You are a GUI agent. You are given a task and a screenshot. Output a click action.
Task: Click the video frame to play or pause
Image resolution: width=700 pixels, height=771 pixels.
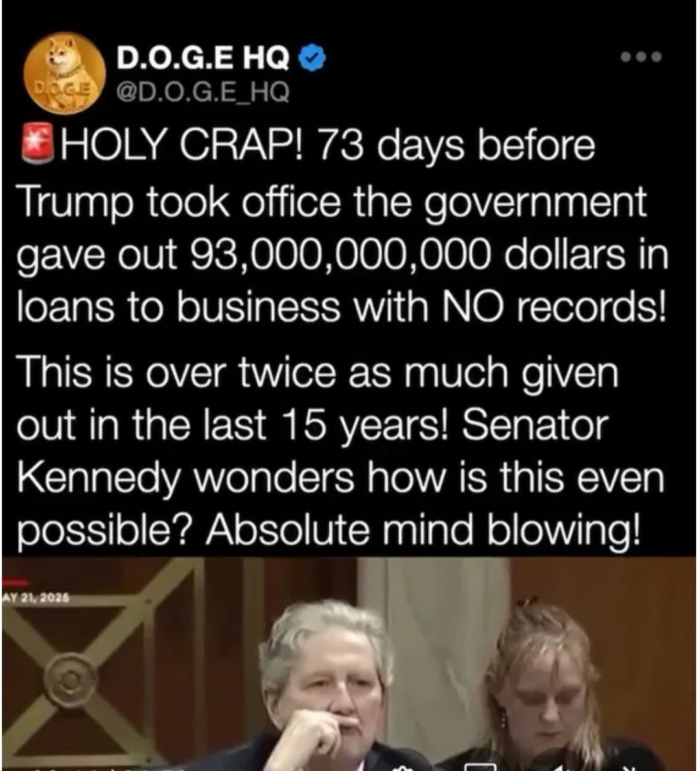[349, 664]
